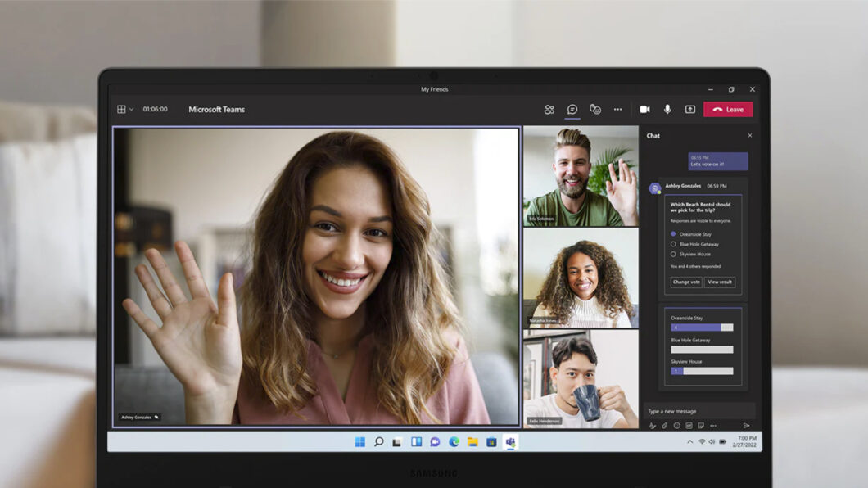Open taskbar Search

[x=378, y=441]
